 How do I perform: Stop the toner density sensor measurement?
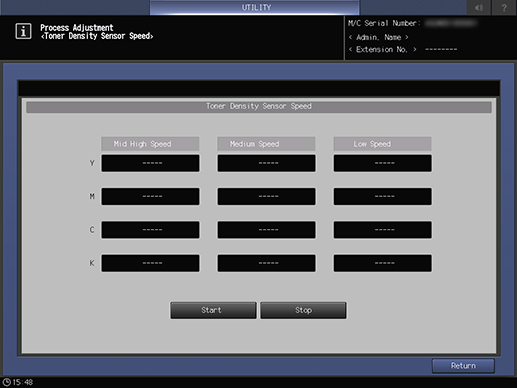pyautogui.click(x=303, y=310)
